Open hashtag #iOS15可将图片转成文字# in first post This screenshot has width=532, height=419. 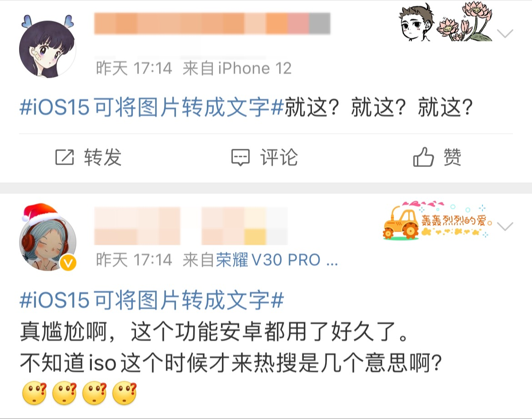coord(152,107)
